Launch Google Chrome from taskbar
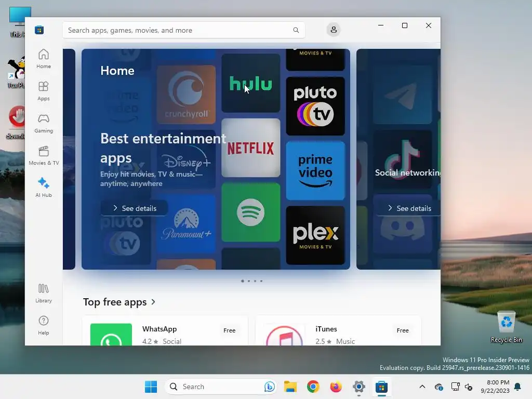This screenshot has width=532, height=399. (313, 387)
